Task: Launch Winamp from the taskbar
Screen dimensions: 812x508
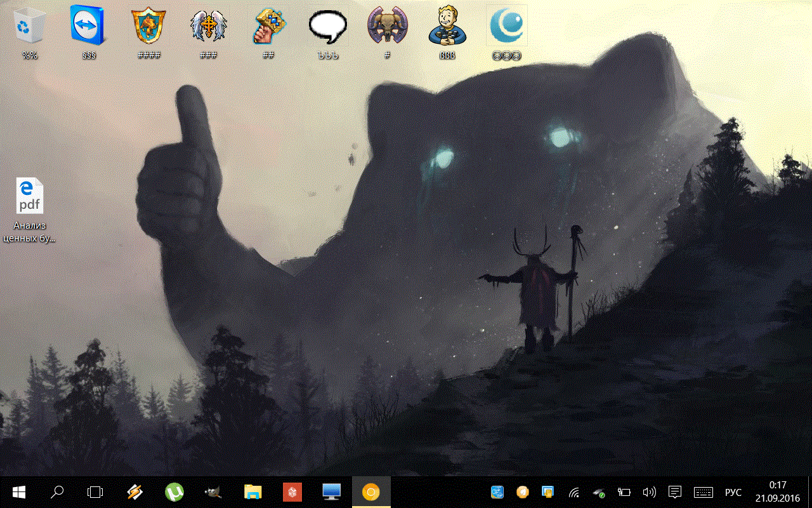Action: point(134,492)
